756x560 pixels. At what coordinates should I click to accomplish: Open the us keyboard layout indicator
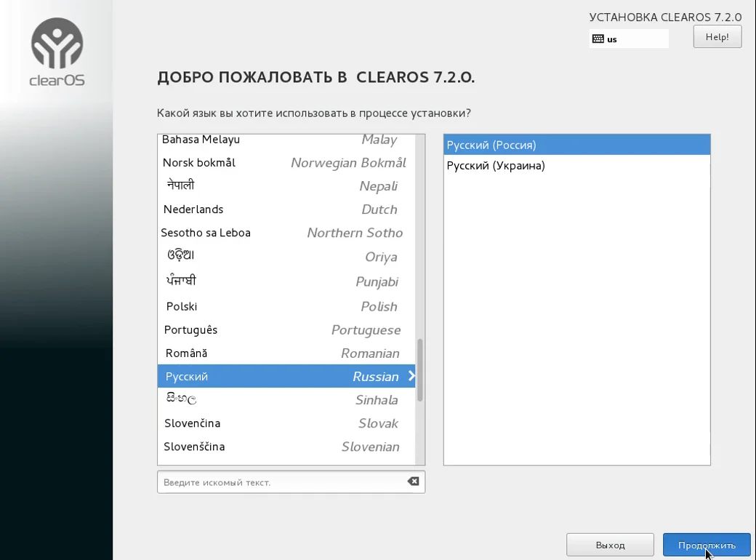(x=629, y=39)
